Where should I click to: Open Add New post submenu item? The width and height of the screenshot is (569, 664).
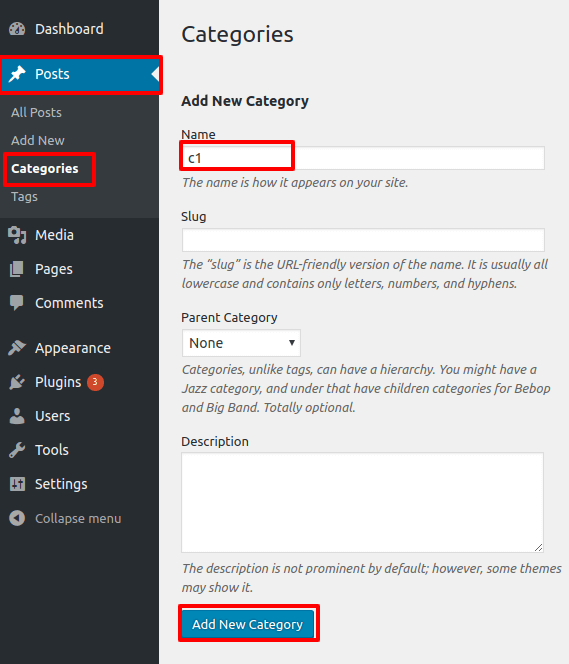(x=38, y=141)
